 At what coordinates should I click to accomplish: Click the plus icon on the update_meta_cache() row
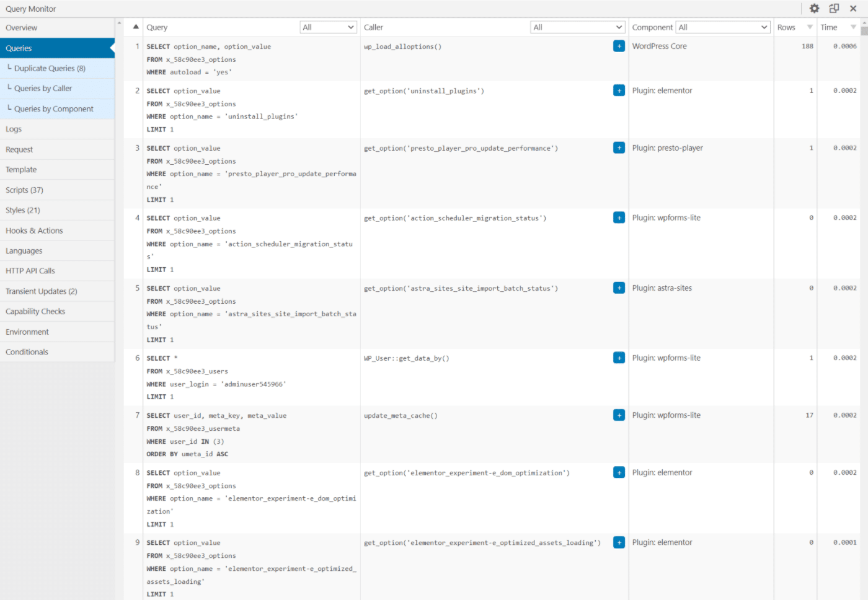[x=619, y=415]
